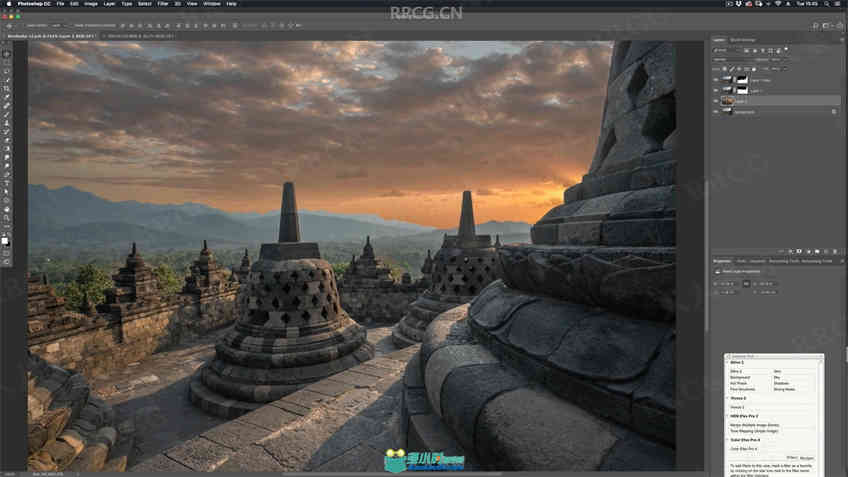Create a new layer with the panel icon
The image size is (848, 477).
click(826, 251)
